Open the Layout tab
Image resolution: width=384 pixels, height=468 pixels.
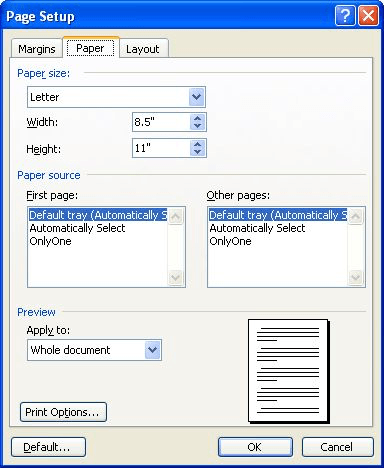[x=143, y=49]
